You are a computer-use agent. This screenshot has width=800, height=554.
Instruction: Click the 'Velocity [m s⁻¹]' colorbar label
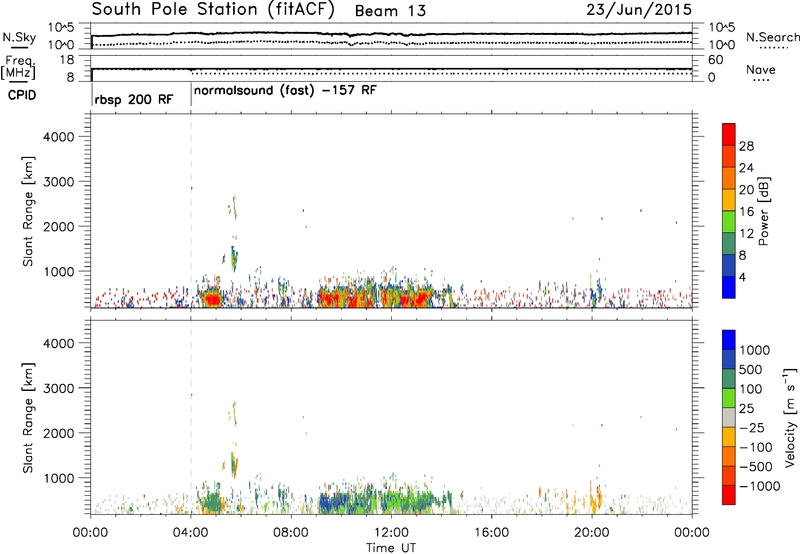click(790, 417)
